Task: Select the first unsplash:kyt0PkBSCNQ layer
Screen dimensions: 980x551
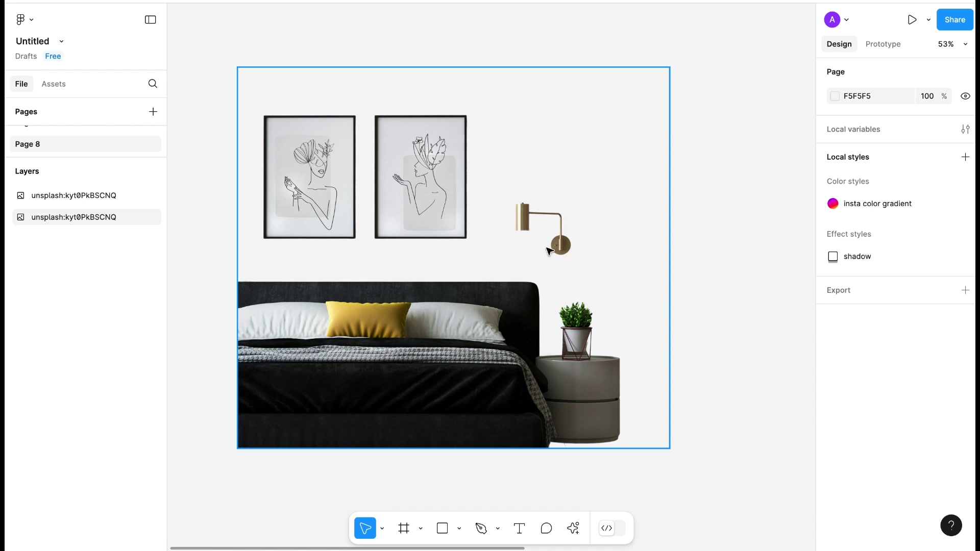Action: (86, 195)
